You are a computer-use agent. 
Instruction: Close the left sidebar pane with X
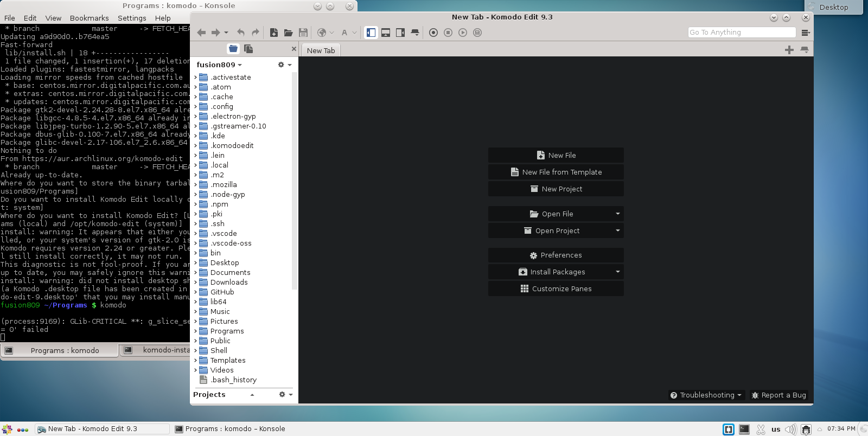(294, 49)
